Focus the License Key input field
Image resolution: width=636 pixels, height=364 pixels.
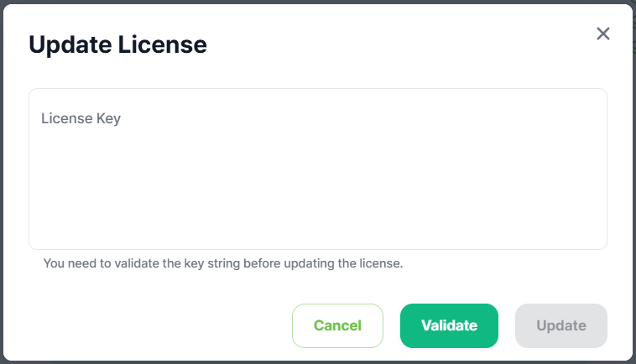pos(317,169)
